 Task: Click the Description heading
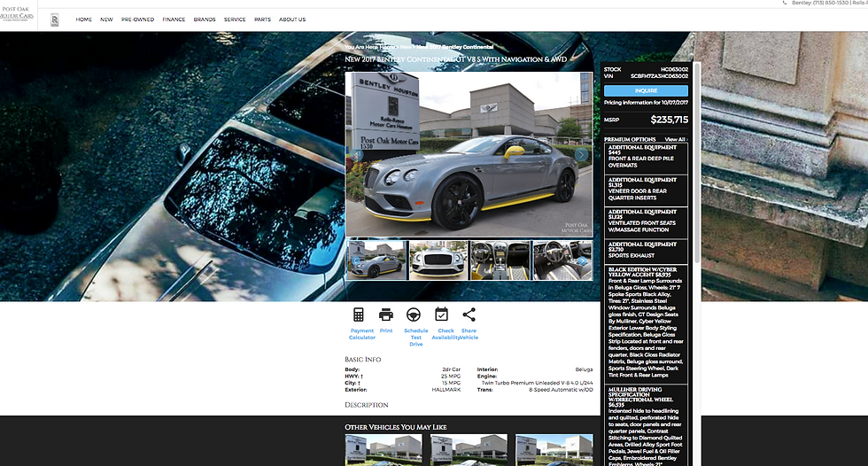tap(367, 405)
